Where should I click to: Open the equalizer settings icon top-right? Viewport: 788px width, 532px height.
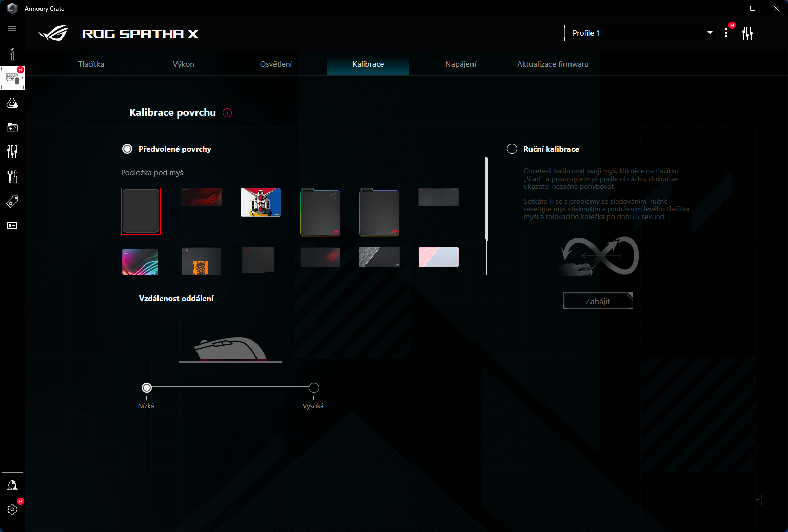click(747, 33)
